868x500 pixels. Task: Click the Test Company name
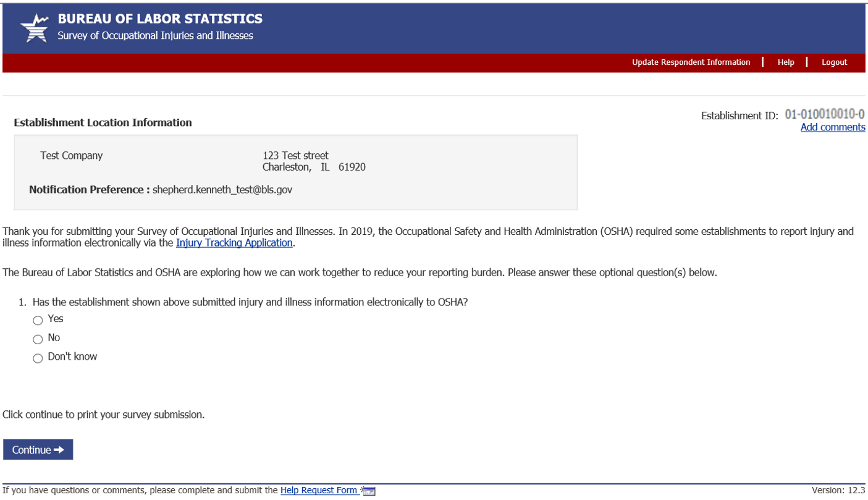click(x=72, y=156)
